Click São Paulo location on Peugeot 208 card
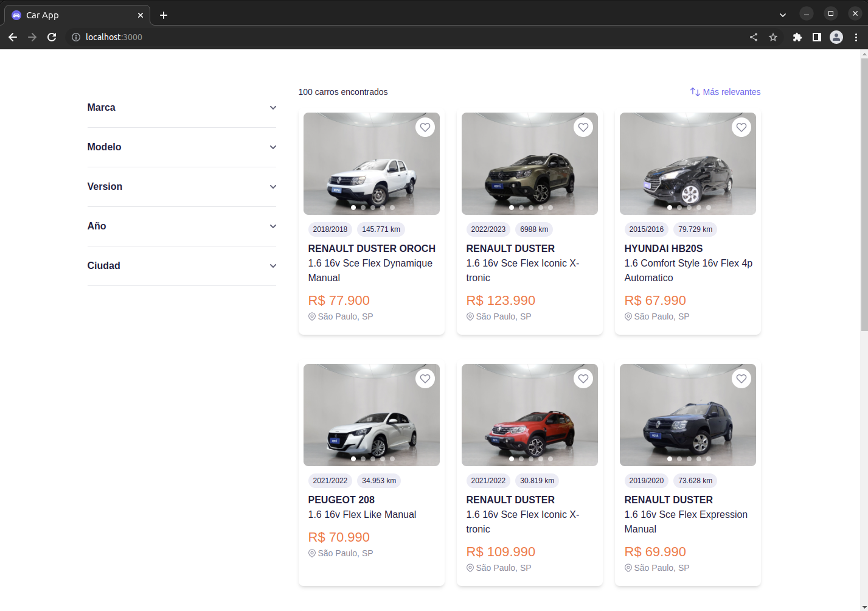This screenshot has width=868, height=611. pos(341,553)
